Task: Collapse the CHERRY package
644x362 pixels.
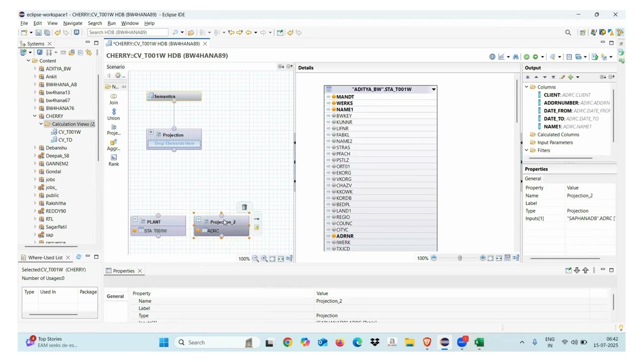Action: click(35, 116)
